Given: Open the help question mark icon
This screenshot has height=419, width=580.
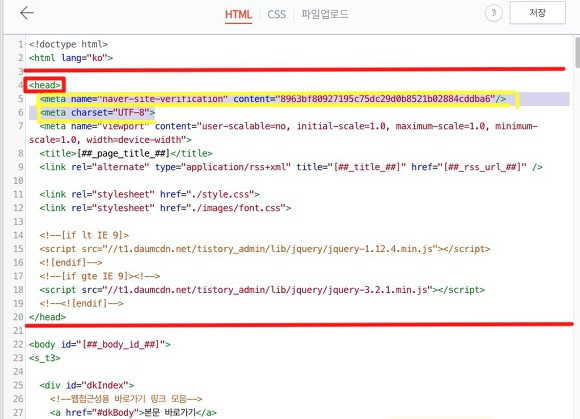Looking at the screenshot, I should click(x=493, y=13).
